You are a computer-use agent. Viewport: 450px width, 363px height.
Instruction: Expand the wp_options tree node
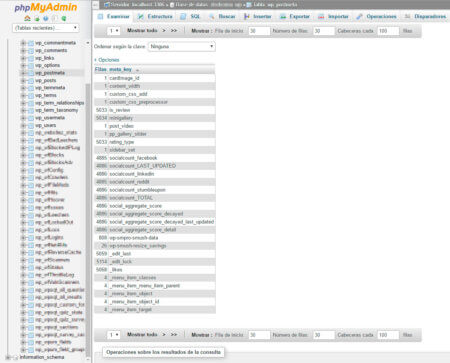23,65
